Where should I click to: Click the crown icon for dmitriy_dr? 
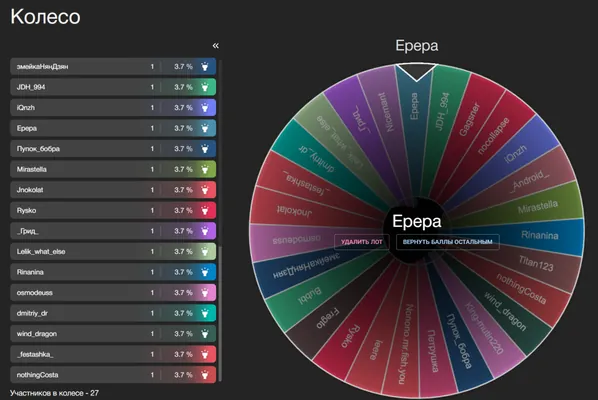pyautogui.click(x=205, y=313)
